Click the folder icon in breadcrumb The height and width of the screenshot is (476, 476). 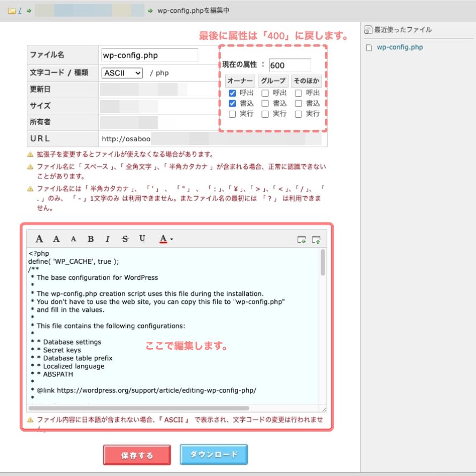(x=12, y=11)
